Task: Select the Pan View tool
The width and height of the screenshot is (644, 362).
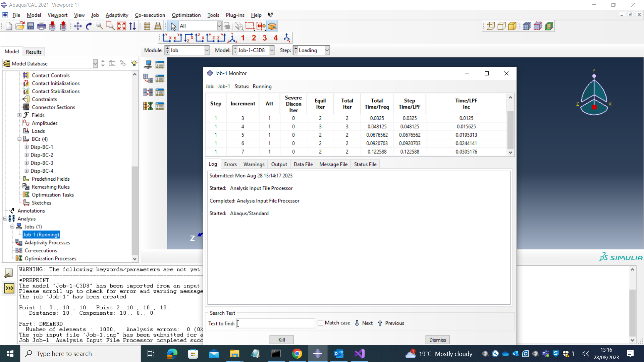Action: (78, 26)
